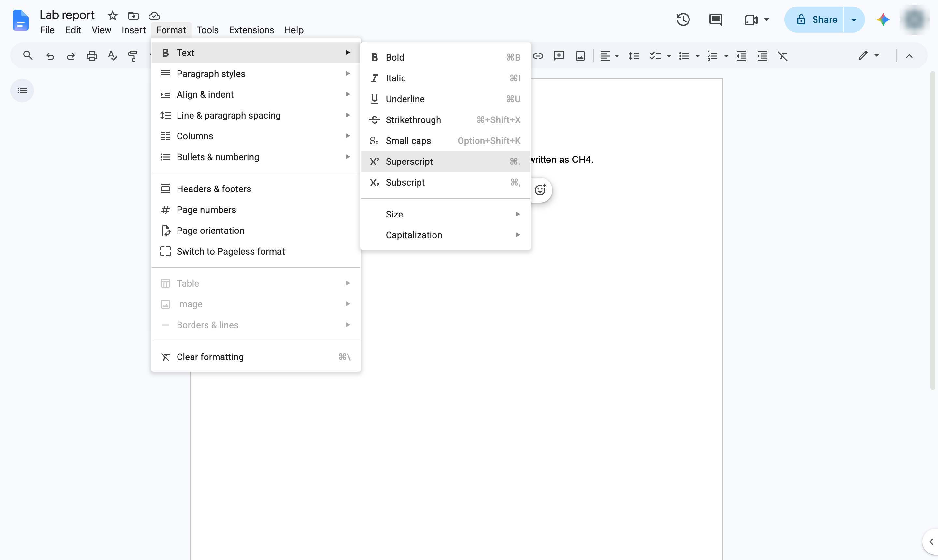Open the Insert menu
Image resolution: width=938 pixels, height=560 pixels.
(134, 30)
